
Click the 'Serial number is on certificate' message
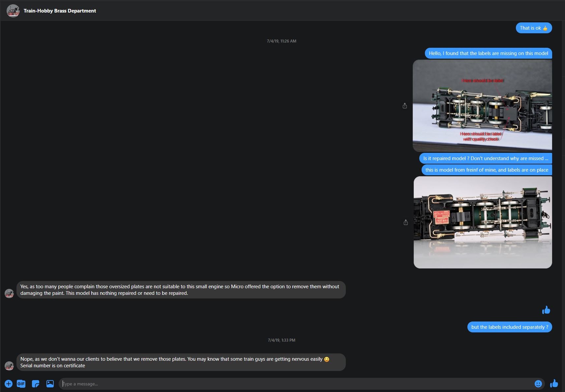(x=53, y=366)
